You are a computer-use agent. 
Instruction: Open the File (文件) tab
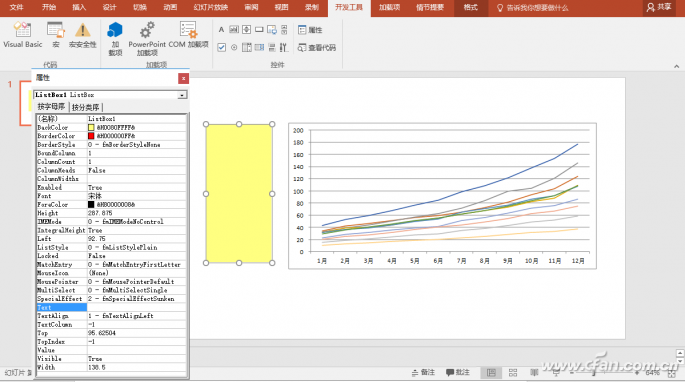coord(16,7)
